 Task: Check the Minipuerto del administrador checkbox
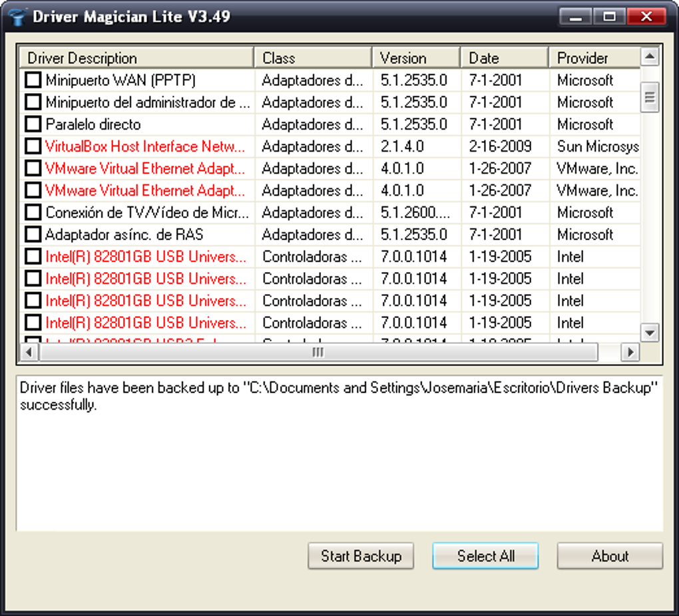coord(33,102)
